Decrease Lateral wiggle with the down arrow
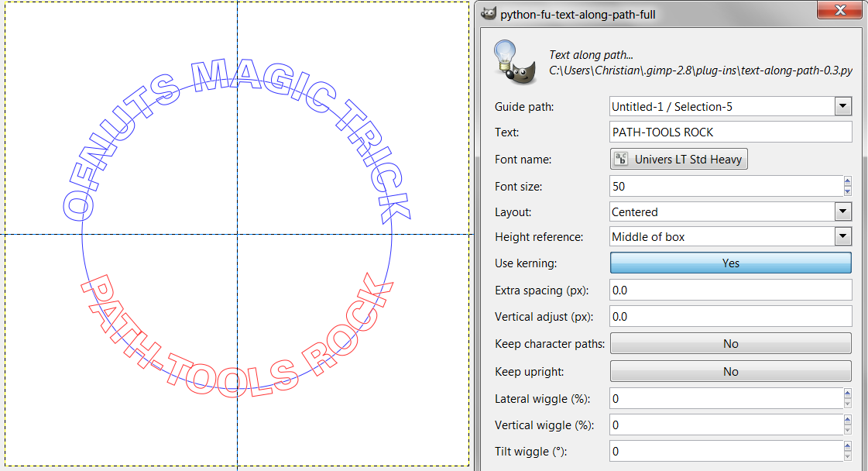Screen dimensions: 868x471 pos(847,403)
